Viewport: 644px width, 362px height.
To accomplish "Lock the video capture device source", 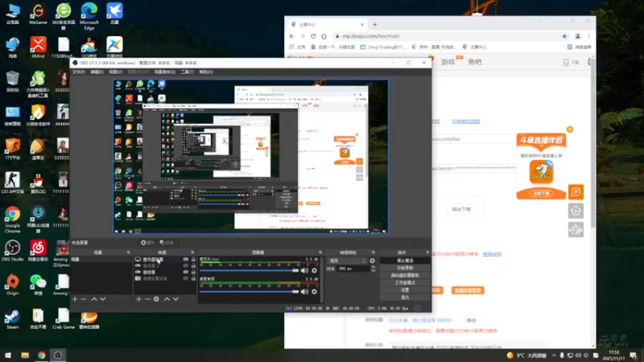I will 193,278.
